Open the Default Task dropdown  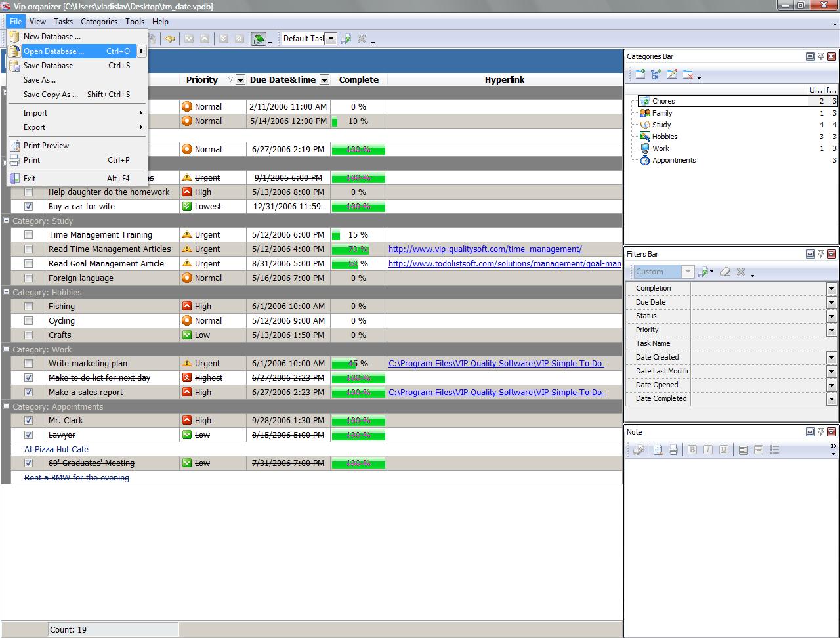point(331,38)
